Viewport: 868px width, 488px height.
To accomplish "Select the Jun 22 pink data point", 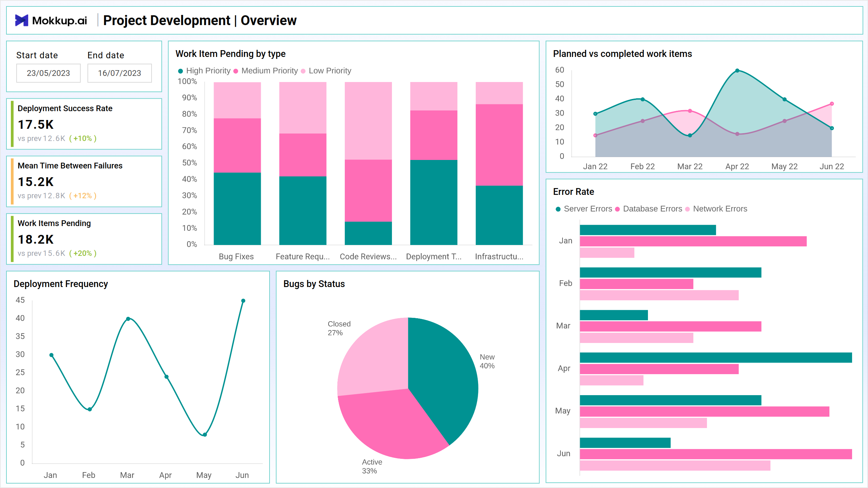I will coord(832,104).
